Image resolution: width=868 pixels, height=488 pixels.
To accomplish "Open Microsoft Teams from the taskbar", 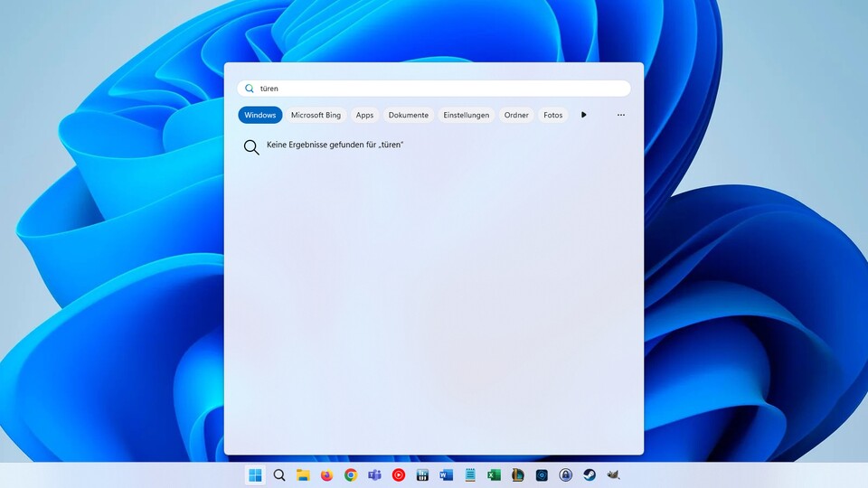I will (374, 475).
